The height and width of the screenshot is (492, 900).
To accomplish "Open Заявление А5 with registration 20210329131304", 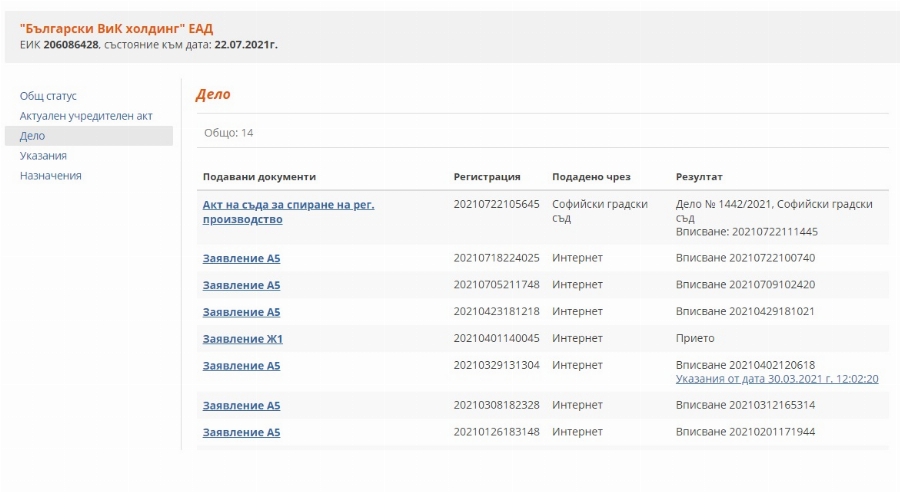I will click(x=241, y=366).
